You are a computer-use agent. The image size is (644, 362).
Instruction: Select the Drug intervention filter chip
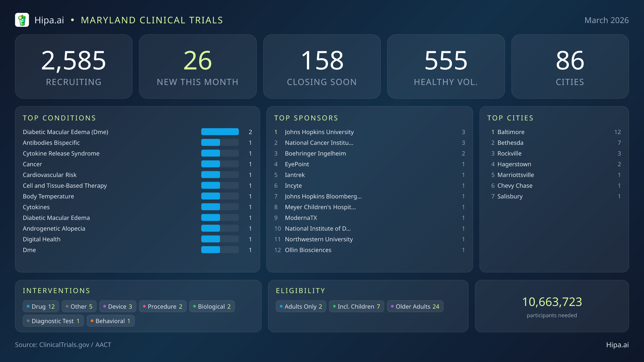tap(41, 306)
